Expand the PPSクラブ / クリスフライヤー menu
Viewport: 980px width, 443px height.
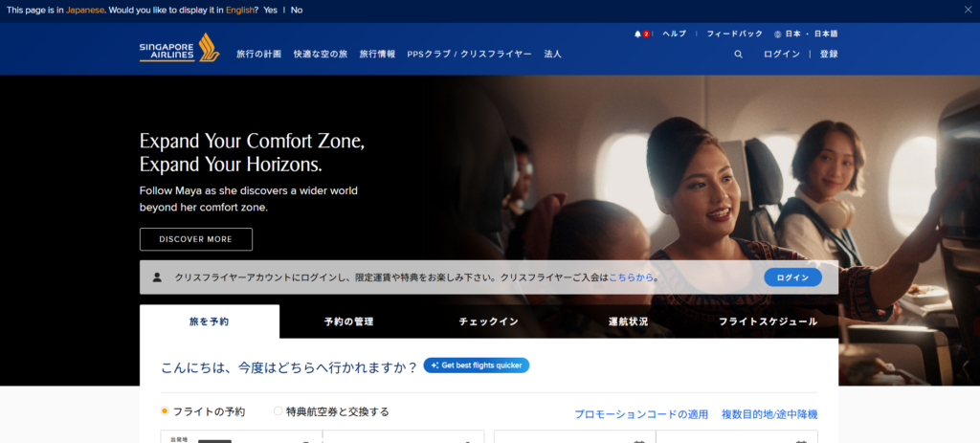469,55
